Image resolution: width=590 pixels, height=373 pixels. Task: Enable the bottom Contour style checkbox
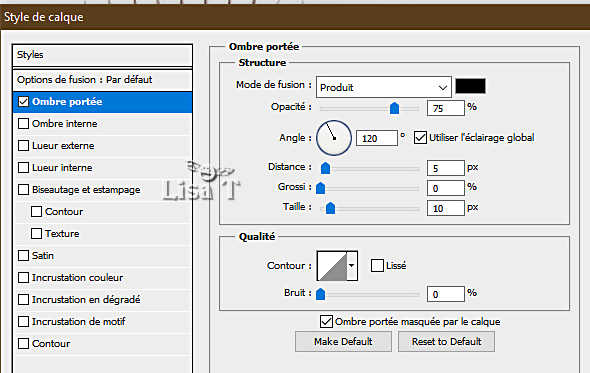pos(23,343)
